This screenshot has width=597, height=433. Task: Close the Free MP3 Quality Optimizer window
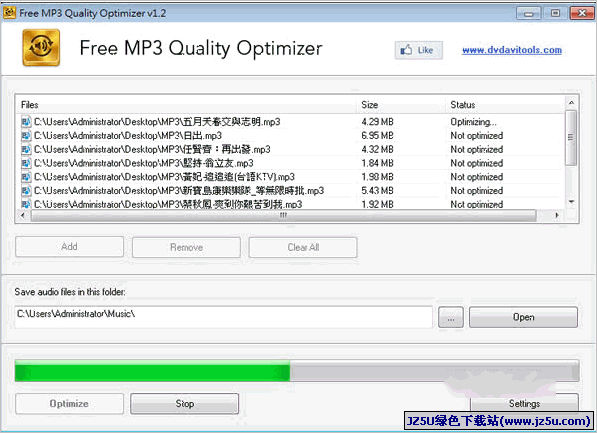(x=582, y=13)
